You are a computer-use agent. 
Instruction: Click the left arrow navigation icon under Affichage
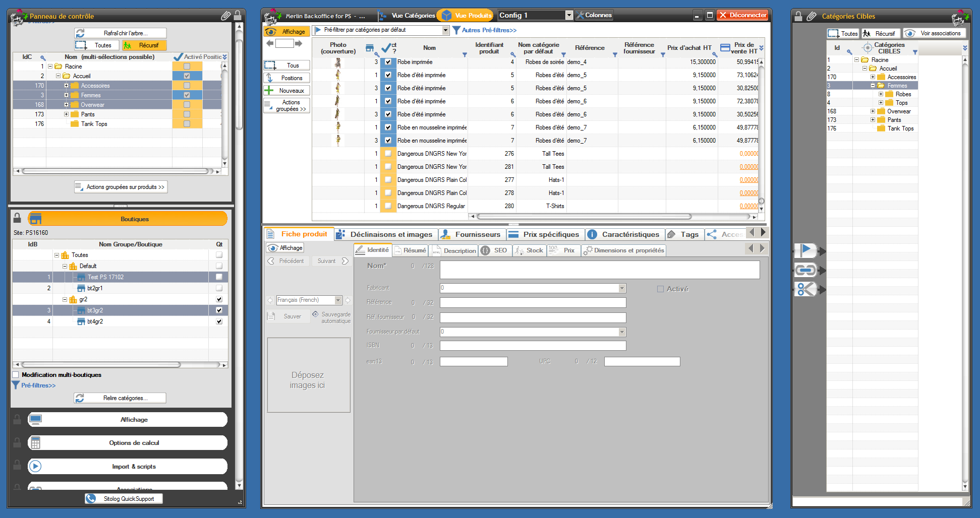point(270,44)
